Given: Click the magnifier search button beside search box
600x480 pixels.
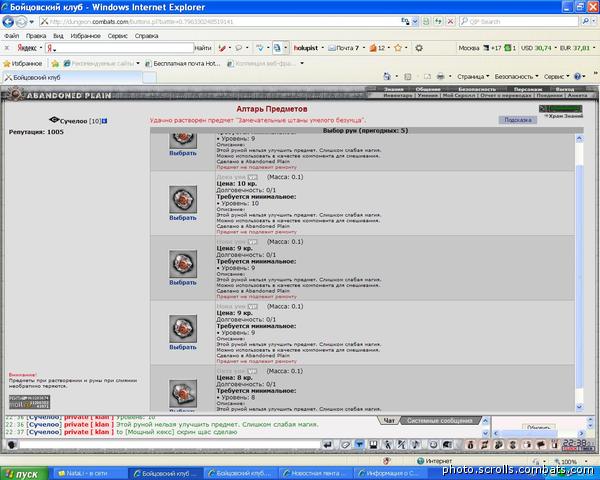Looking at the screenshot, I should (x=585, y=21).
